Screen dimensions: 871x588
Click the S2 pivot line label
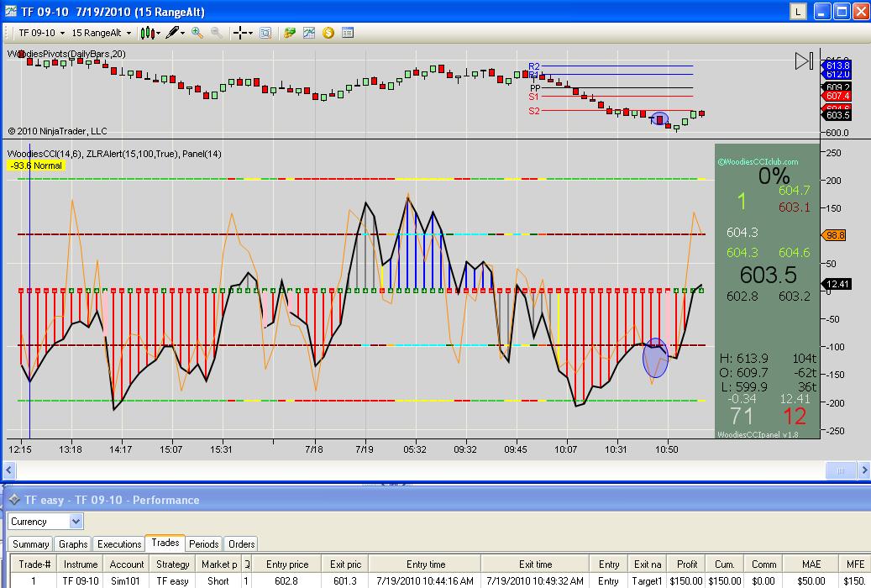pos(534,111)
